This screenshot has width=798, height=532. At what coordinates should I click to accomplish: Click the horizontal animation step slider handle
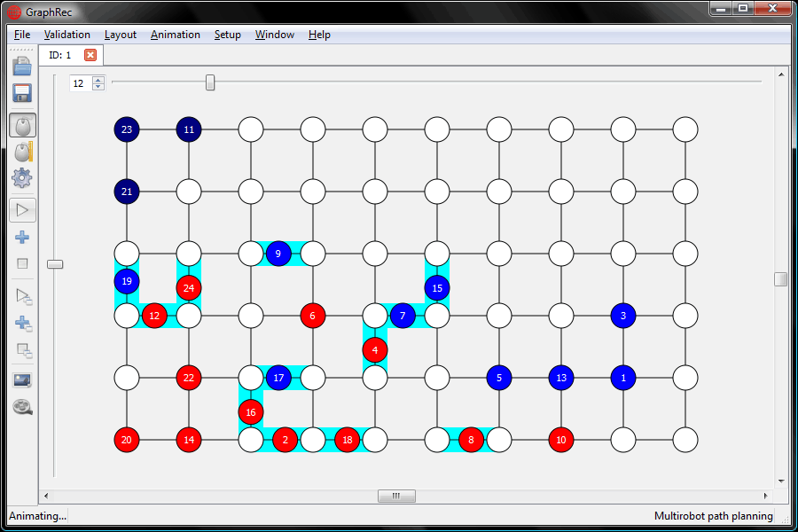pyautogui.click(x=210, y=82)
